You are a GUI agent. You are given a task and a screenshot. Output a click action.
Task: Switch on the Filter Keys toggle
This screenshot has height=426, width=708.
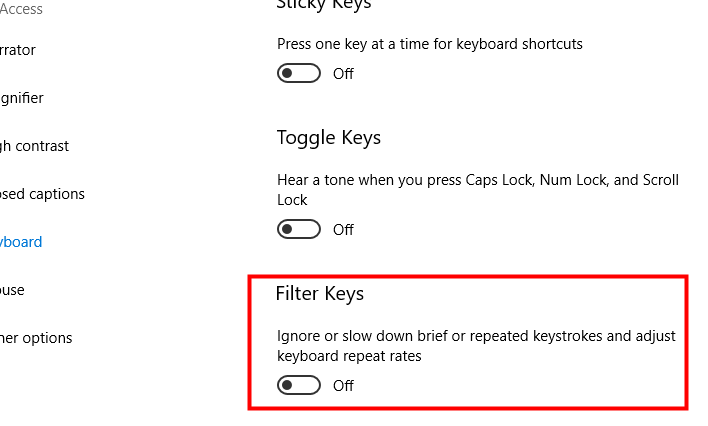tap(299, 385)
